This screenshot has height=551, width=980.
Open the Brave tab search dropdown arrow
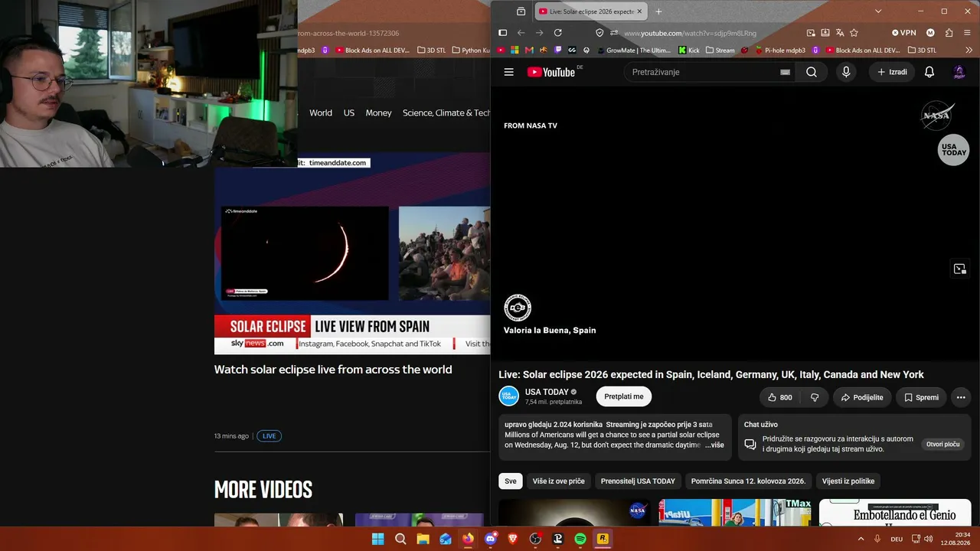coord(878,11)
